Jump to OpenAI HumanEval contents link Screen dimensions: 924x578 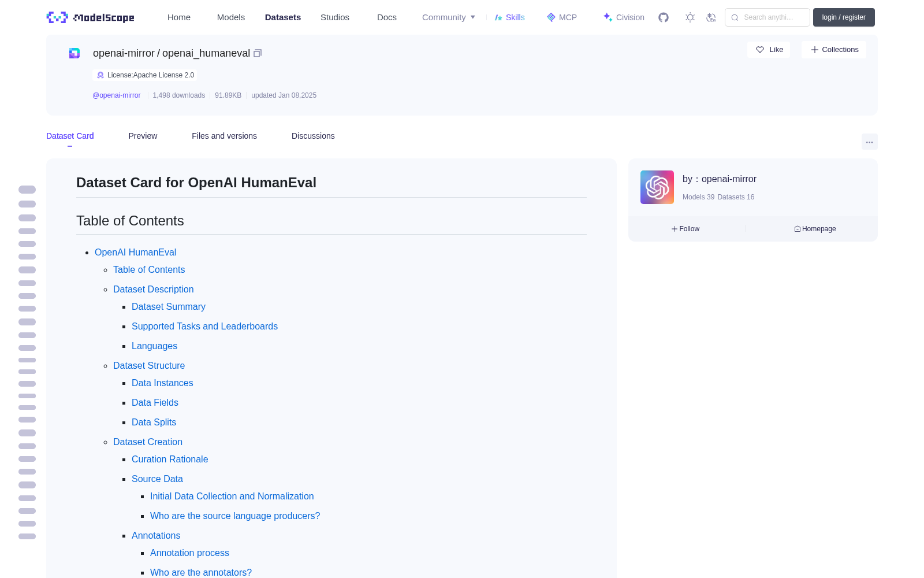click(135, 252)
